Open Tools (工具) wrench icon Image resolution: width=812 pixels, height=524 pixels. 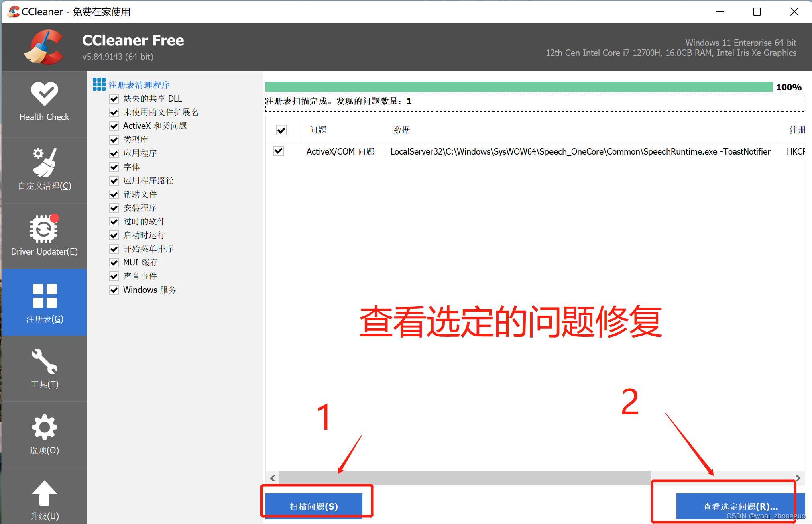(44, 361)
